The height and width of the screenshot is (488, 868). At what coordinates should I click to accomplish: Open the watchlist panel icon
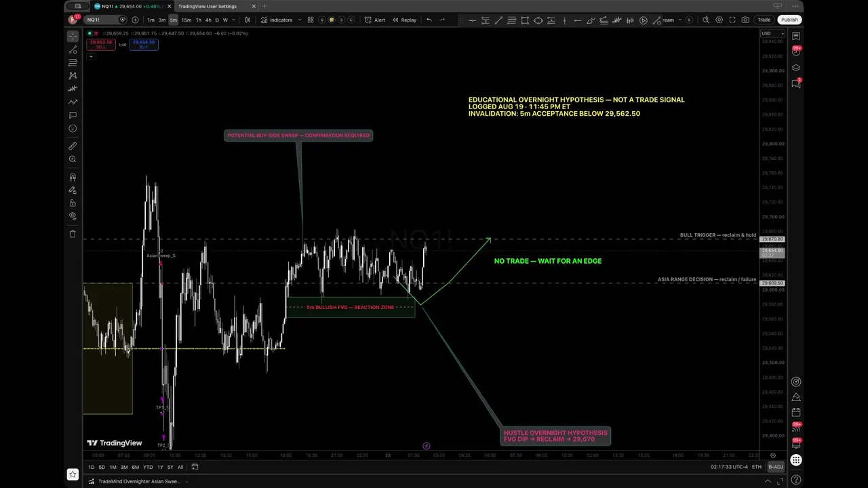point(796,36)
